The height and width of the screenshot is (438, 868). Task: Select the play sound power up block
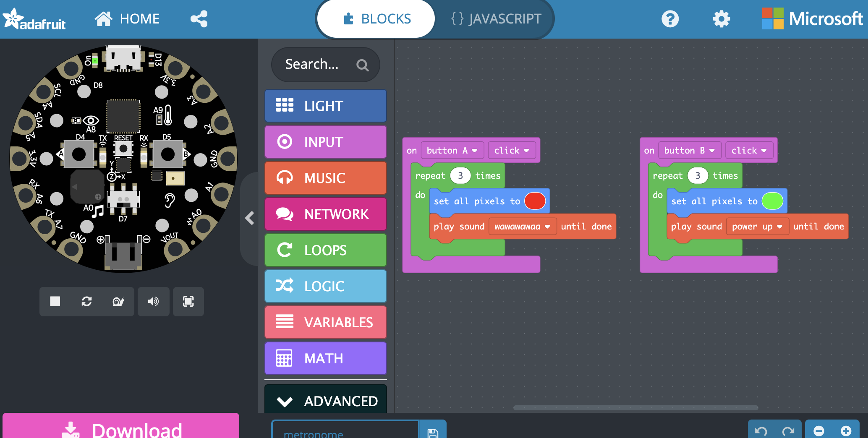tap(697, 227)
